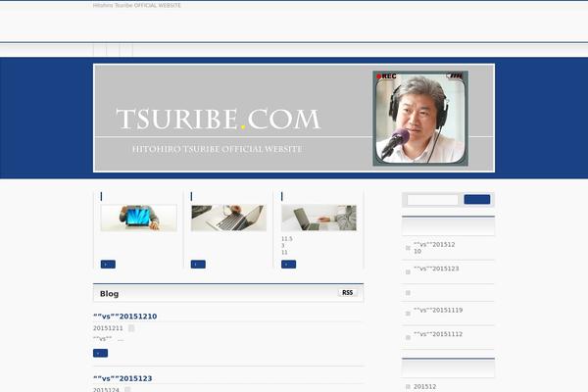
Task: Open sidebar recent post "vs" 20151119
Action: click(x=438, y=311)
